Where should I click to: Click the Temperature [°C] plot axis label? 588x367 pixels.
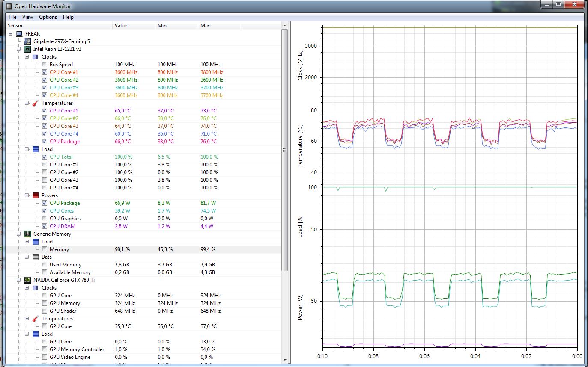coord(300,146)
